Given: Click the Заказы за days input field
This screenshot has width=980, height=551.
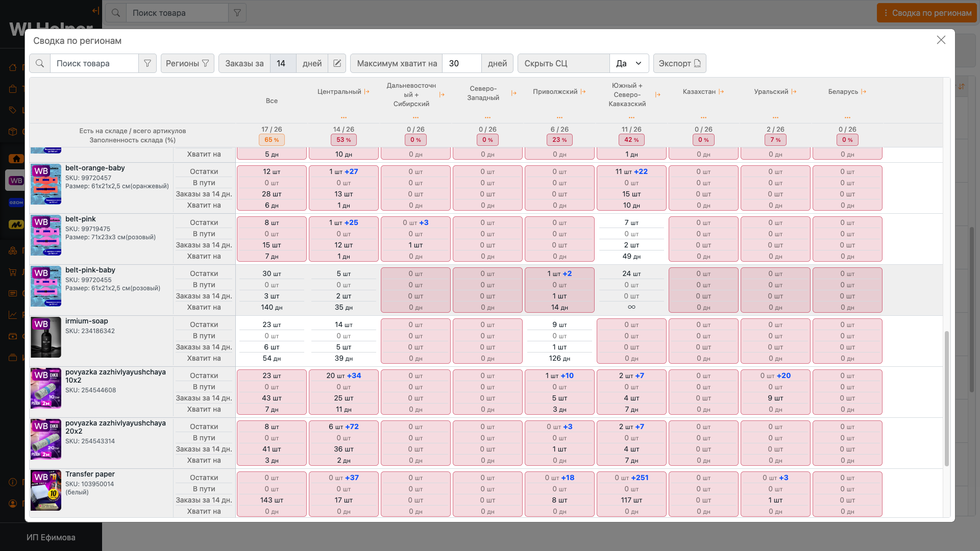Looking at the screenshot, I should pos(283,63).
